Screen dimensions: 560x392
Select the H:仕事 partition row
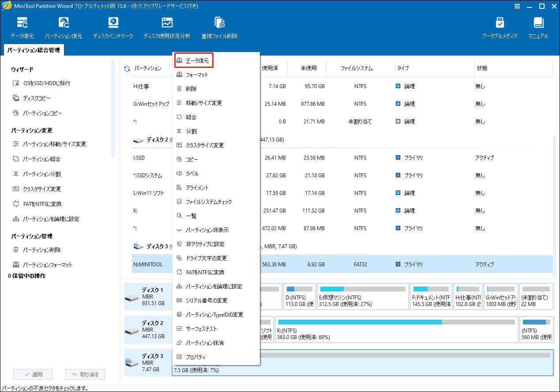[342, 86]
